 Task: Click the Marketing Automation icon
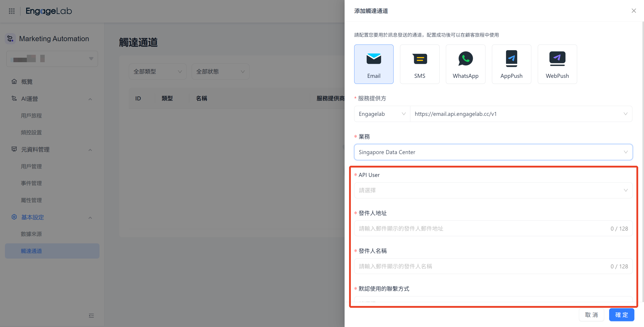click(10, 38)
